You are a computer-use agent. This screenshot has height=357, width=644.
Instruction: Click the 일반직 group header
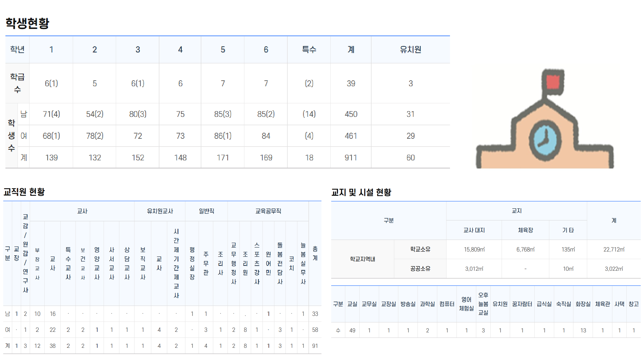pos(206,211)
